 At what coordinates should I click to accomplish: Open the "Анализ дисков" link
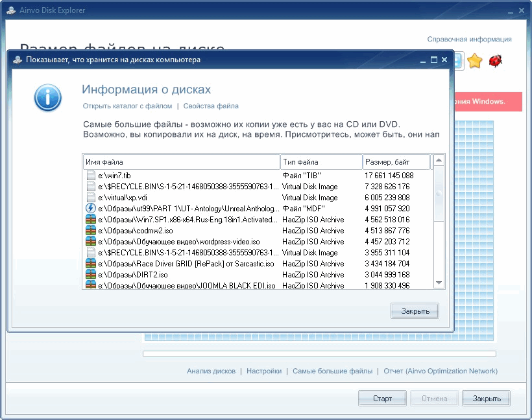tap(211, 371)
